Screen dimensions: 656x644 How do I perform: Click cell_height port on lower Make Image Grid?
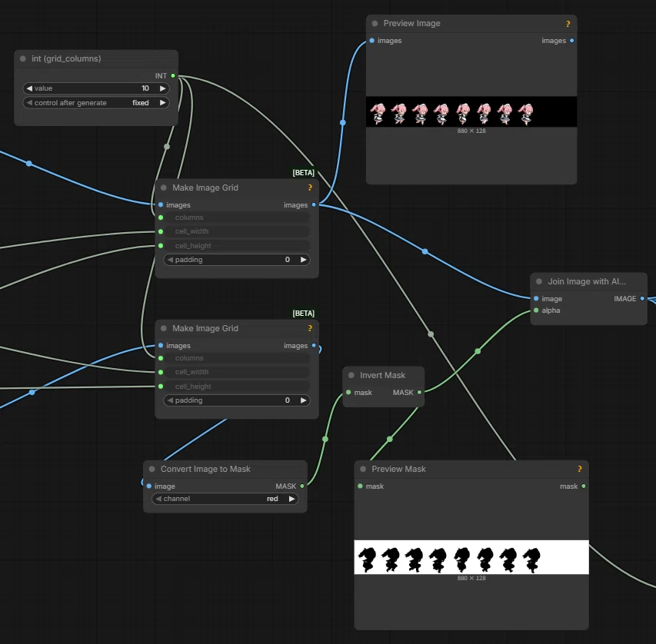161,387
